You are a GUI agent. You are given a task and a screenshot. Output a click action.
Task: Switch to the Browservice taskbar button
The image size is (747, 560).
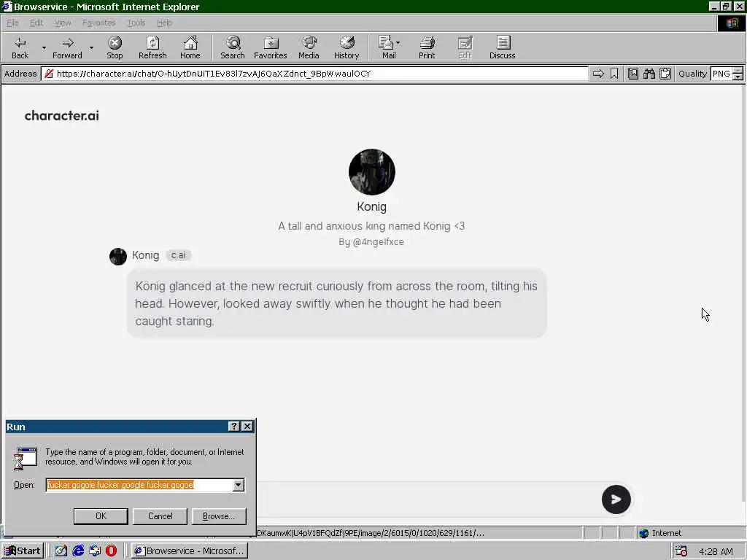[x=189, y=551]
